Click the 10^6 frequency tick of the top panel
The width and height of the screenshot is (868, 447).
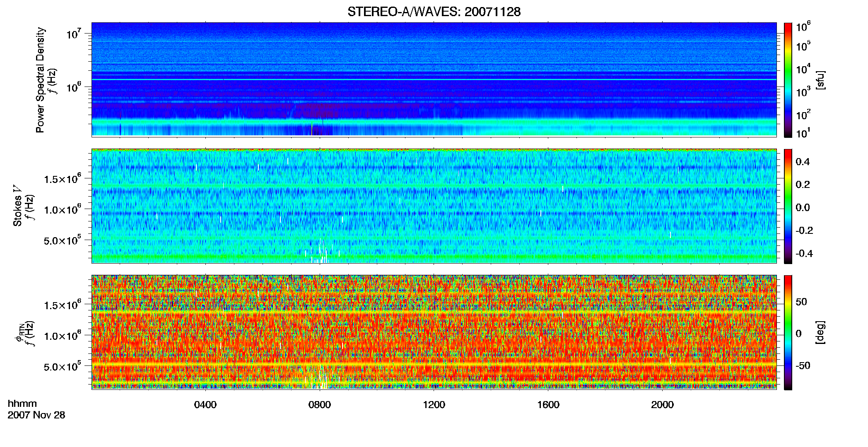coord(73,87)
